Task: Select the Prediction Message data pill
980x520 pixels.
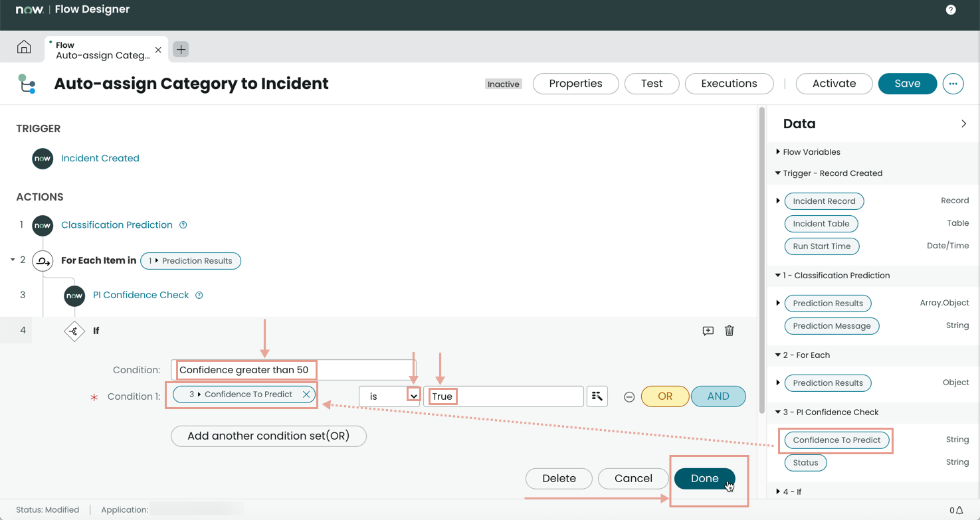Action: tap(832, 326)
